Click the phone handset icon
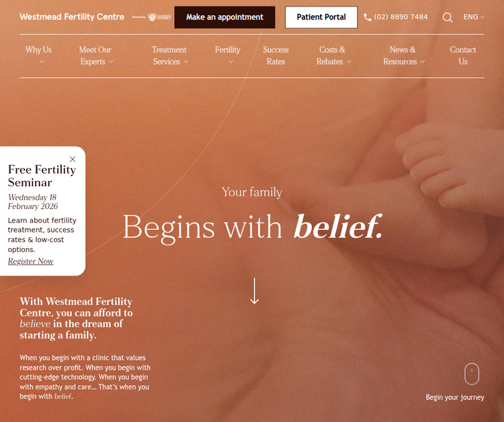This screenshot has width=504, height=422. (368, 17)
